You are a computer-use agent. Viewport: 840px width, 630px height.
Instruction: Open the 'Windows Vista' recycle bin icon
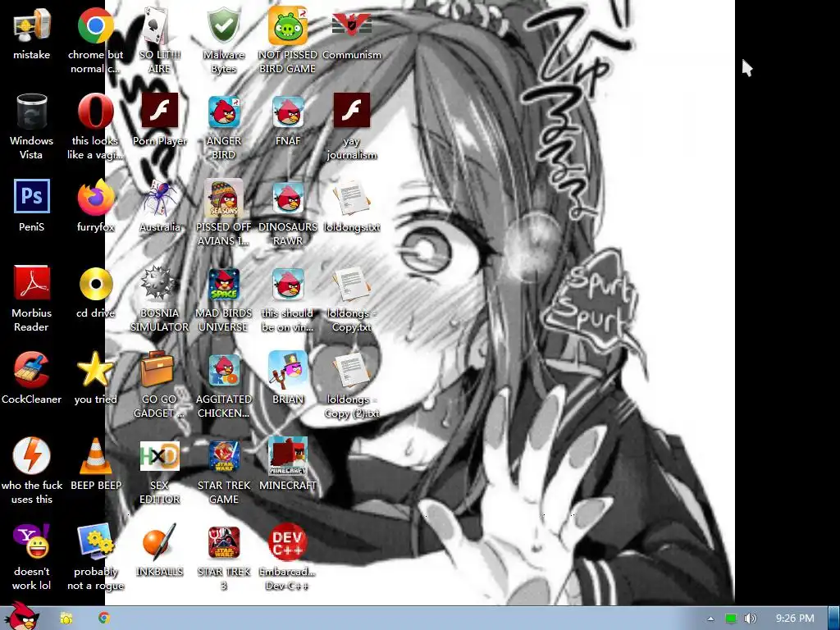[32, 112]
